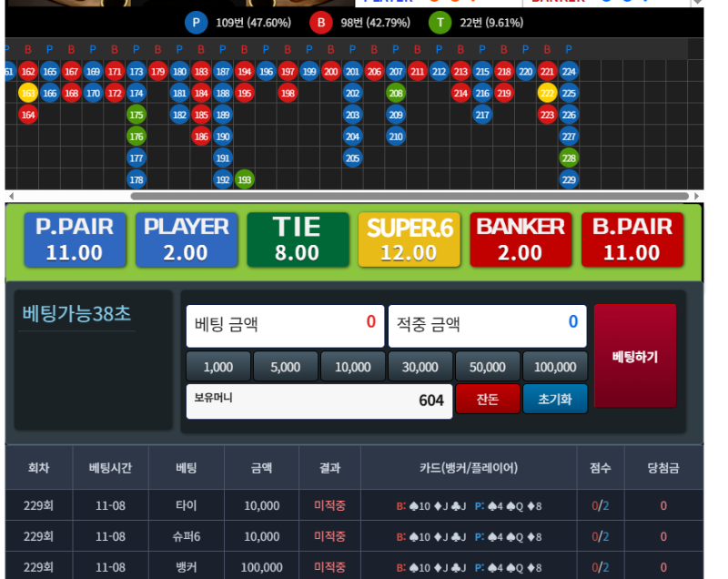Select the yellow bead numbered 222
The height and width of the screenshot is (579, 728).
547,93
